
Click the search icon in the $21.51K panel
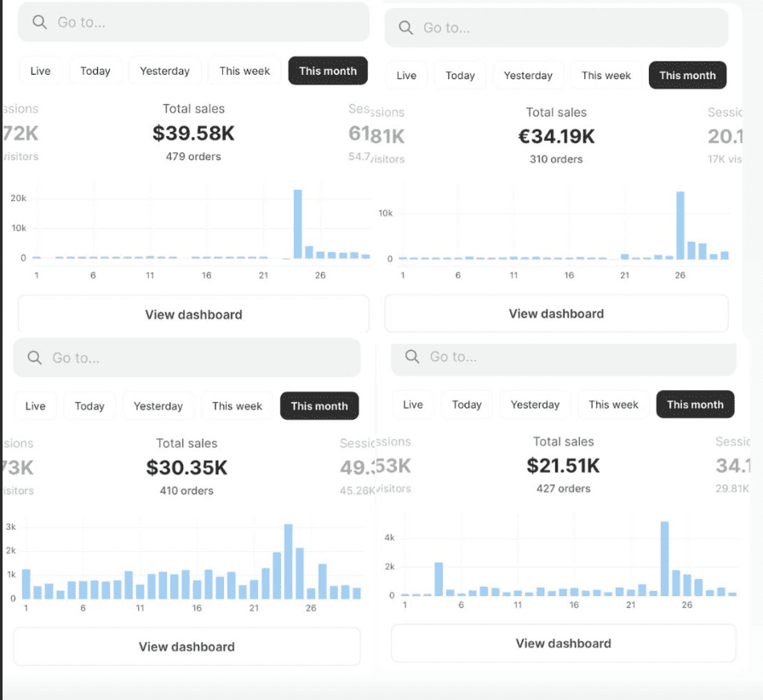[411, 356]
